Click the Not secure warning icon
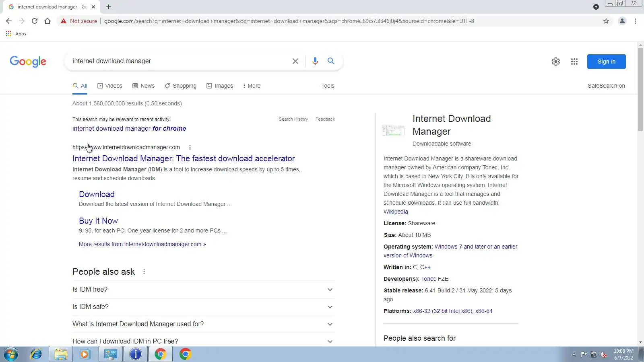This screenshot has width=644, height=362. (x=64, y=21)
